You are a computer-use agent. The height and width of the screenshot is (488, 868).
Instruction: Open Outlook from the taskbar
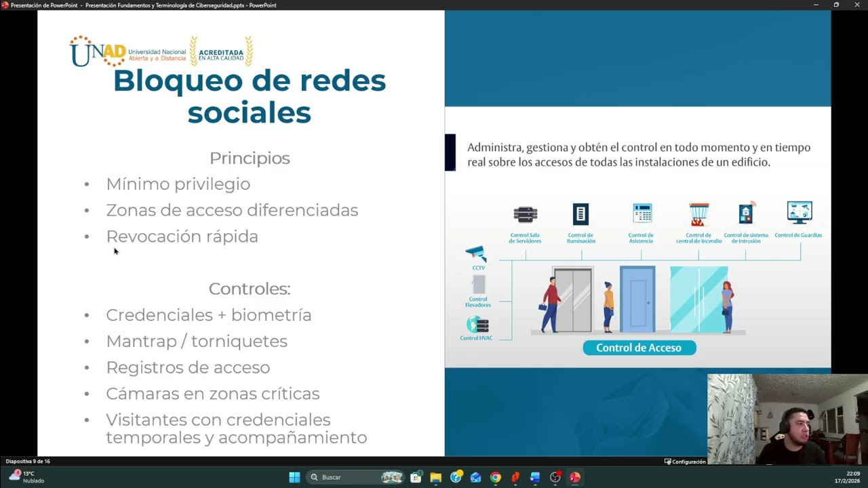coord(475,477)
